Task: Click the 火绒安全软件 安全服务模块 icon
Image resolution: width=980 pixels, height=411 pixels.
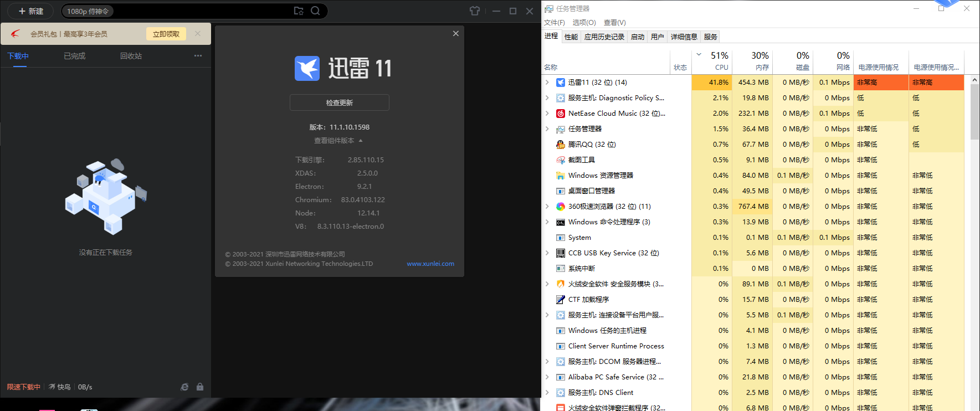Action: click(561, 284)
